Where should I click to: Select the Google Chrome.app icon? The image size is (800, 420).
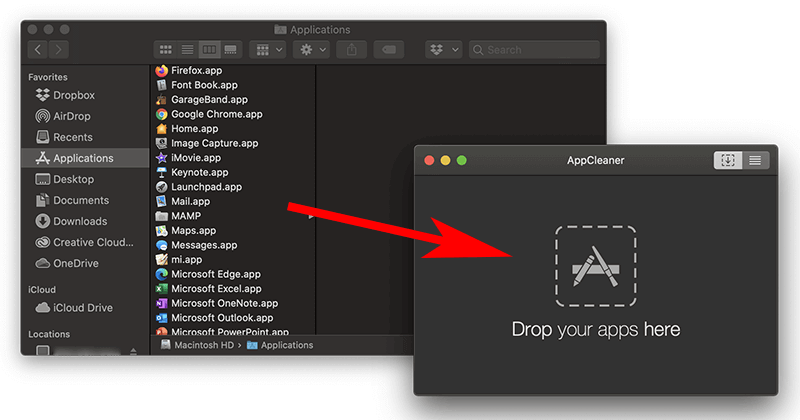(x=162, y=114)
